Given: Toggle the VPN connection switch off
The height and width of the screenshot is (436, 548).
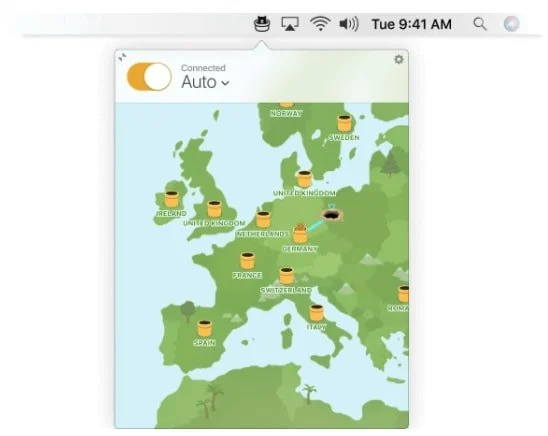Looking at the screenshot, I should (149, 77).
